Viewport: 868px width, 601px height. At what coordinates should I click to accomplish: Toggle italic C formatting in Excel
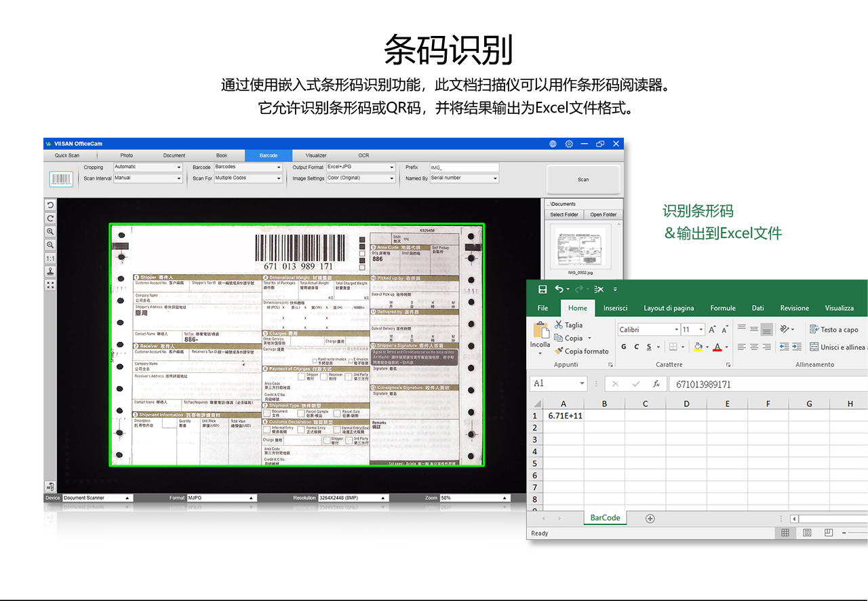pyautogui.click(x=636, y=347)
